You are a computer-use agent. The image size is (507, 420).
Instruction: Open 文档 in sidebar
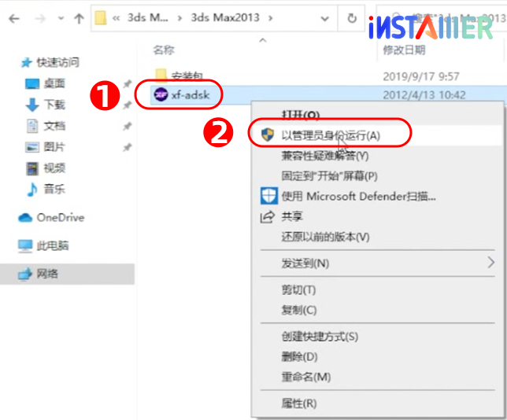coord(54,126)
